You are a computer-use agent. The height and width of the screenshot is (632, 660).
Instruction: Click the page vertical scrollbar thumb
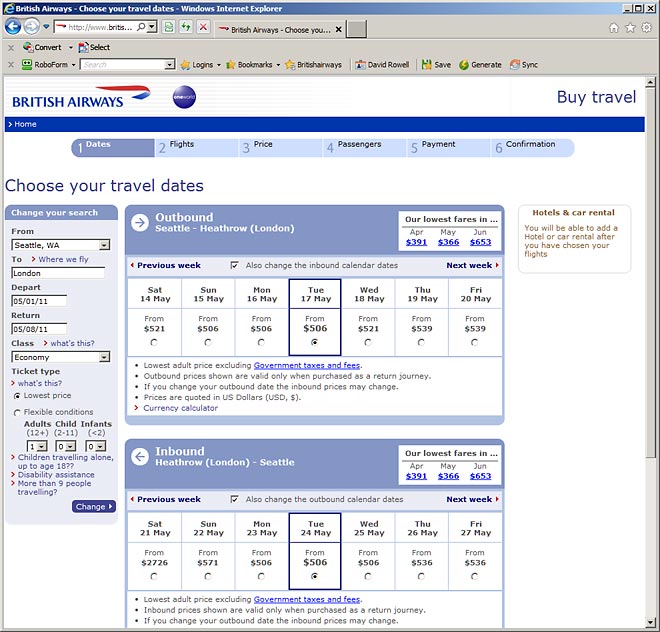[x=650, y=273]
